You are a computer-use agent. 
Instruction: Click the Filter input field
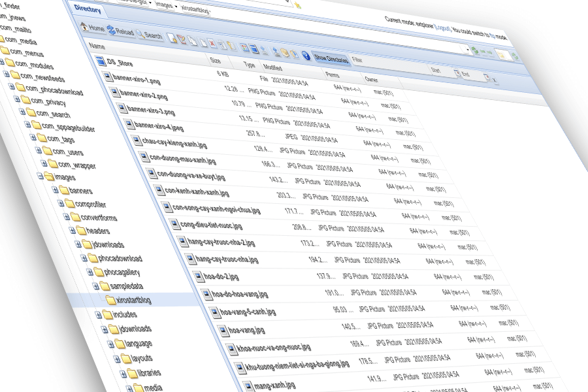(390, 65)
